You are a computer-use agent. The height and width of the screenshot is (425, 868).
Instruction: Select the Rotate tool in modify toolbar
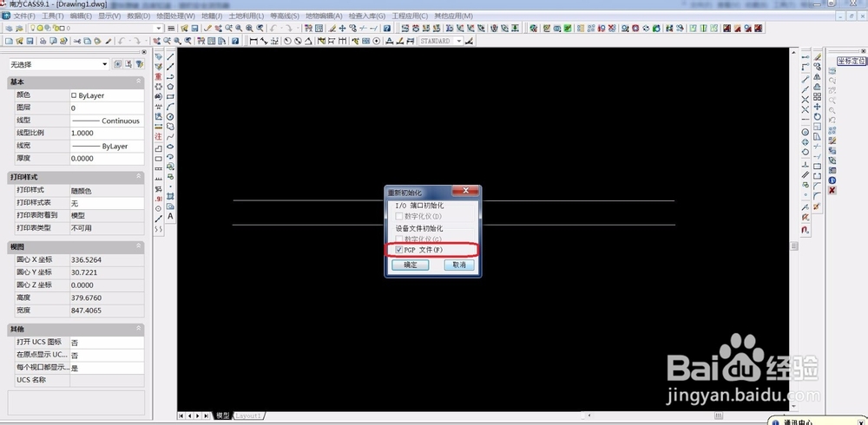click(x=817, y=117)
